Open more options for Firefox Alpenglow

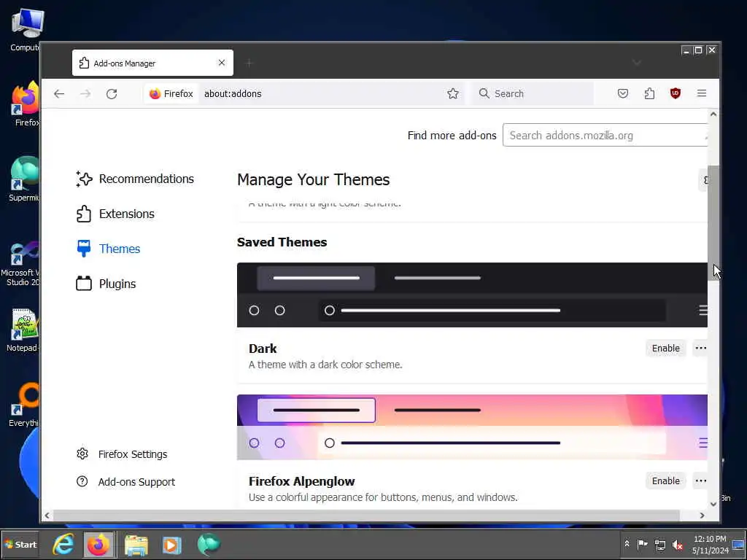[700, 481]
